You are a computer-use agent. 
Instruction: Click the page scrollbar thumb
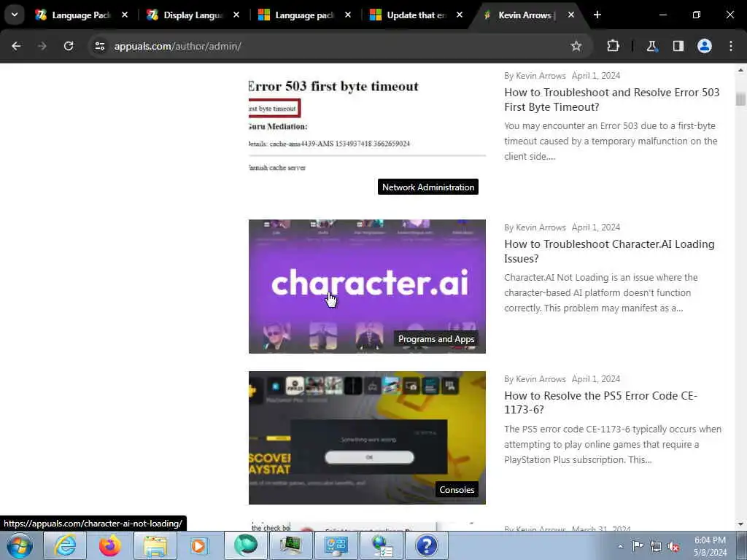point(740,98)
